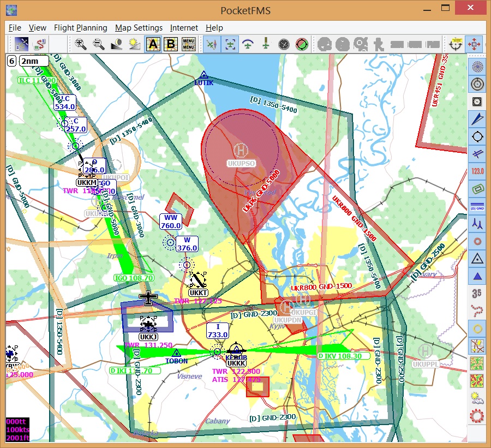Click the zoom in magnifier icon
Viewport: 491px width, 448px height.
pyautogui.click(x=81, y=44)
